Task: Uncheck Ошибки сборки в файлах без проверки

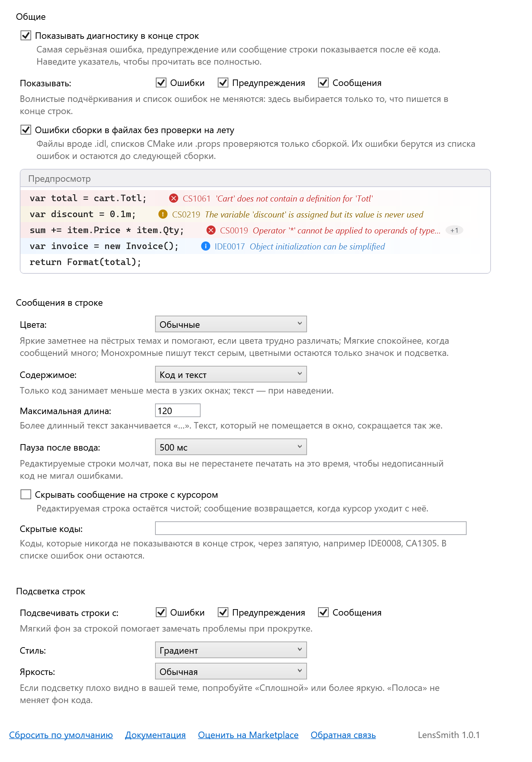Action: 26,130
